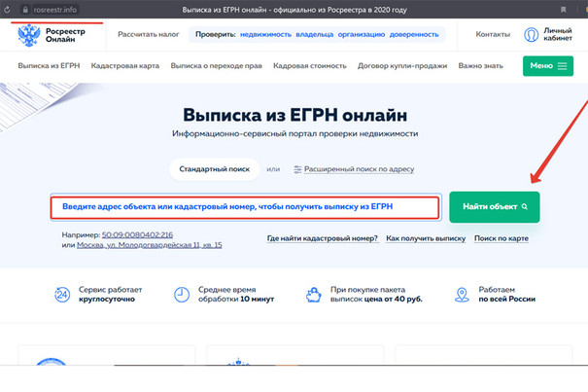The image size is (588, 392).
Task: Select Кадровая стоимость menu item
Action: point(310,66)
